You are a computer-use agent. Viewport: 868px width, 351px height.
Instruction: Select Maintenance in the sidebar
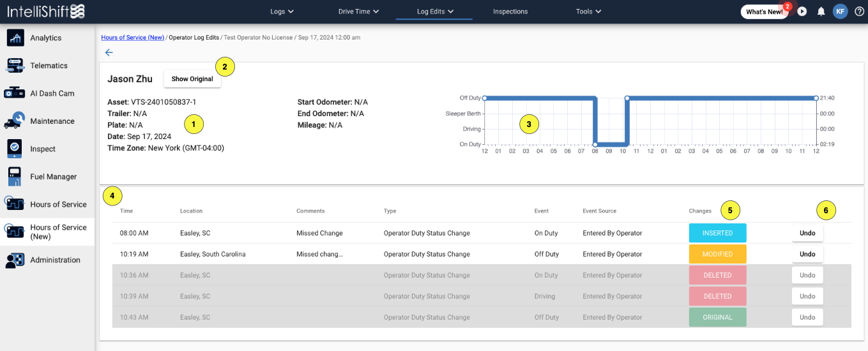[52, 121]
